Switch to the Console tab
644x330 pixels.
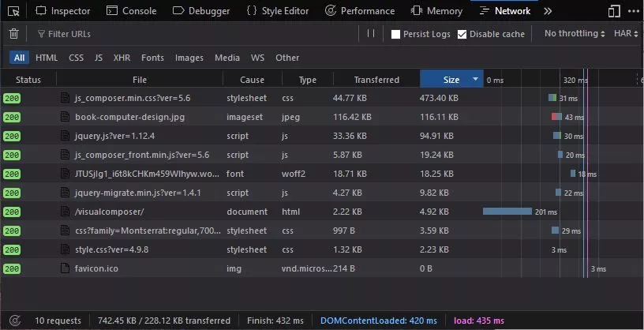(131, 11)
